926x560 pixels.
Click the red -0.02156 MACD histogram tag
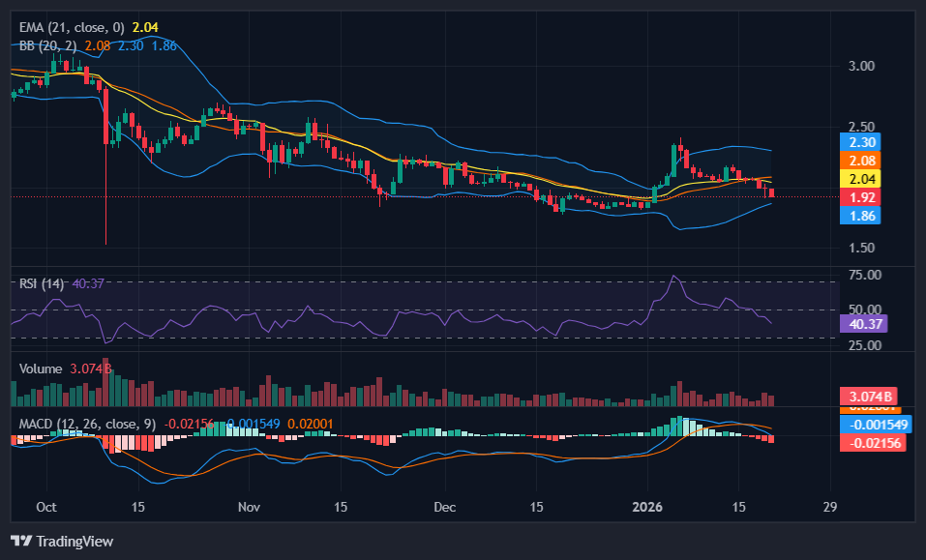pos(875,442)
